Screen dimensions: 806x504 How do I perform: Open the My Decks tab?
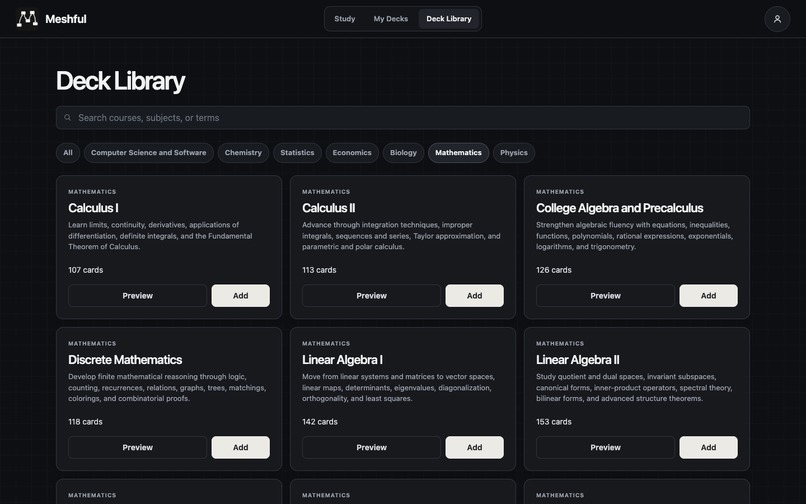(391, 19)
